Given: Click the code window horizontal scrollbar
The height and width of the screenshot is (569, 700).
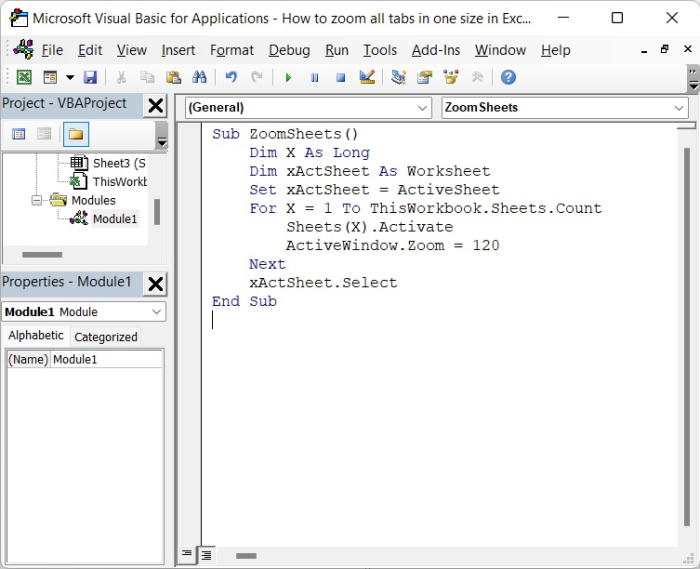Looking at the screenshot, I should click(x=246, y=556).
